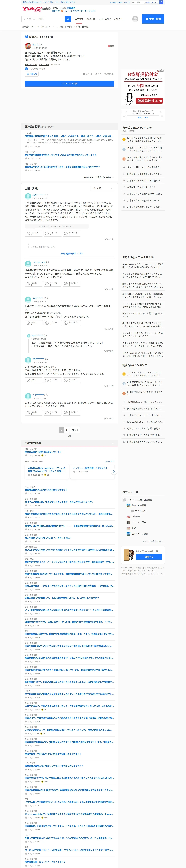The image size is (186, 868).
Task: Click 新規取得 link in header
Action: click(71, 8)
